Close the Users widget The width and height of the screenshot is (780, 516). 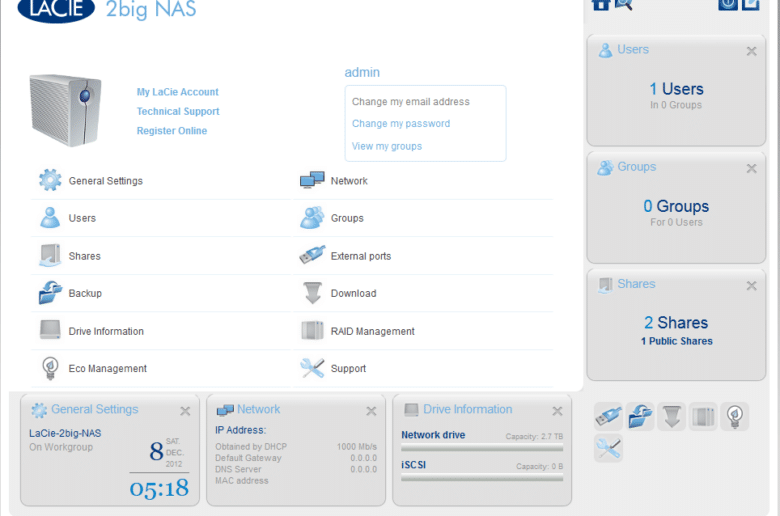coord(751,51)
